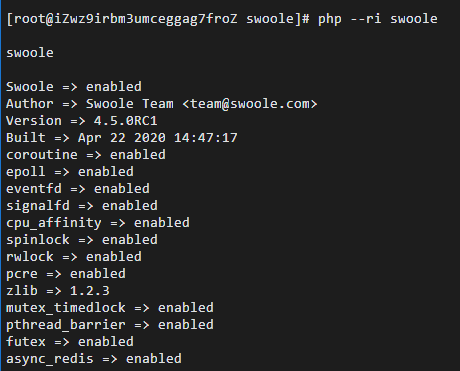Click the 'Swoole => enabled' line
Viewport: 460px width, 371px height.
pyautogui.click(x=74, y=87)
